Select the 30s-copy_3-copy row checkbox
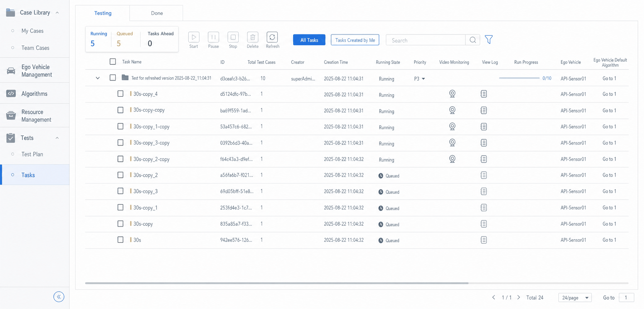Screen dimensions: 644x309 pyautogui.click(x=120, y=143)
